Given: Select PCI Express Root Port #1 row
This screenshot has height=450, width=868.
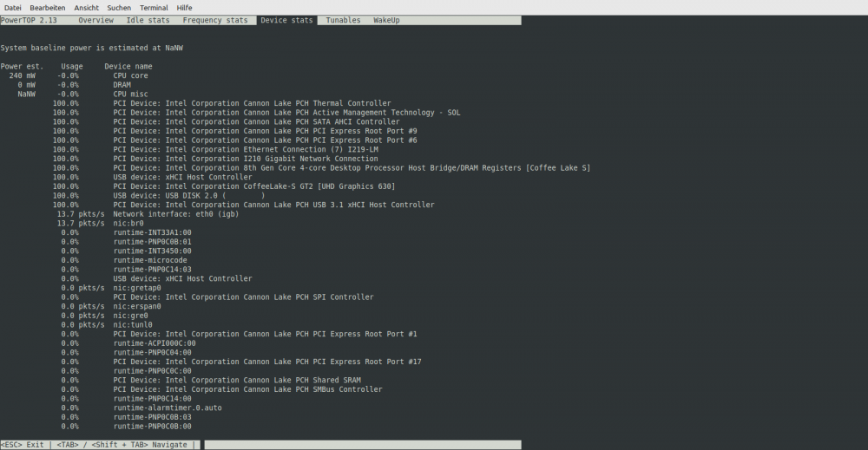Looking at the screenshot, I should pos(240,334).
